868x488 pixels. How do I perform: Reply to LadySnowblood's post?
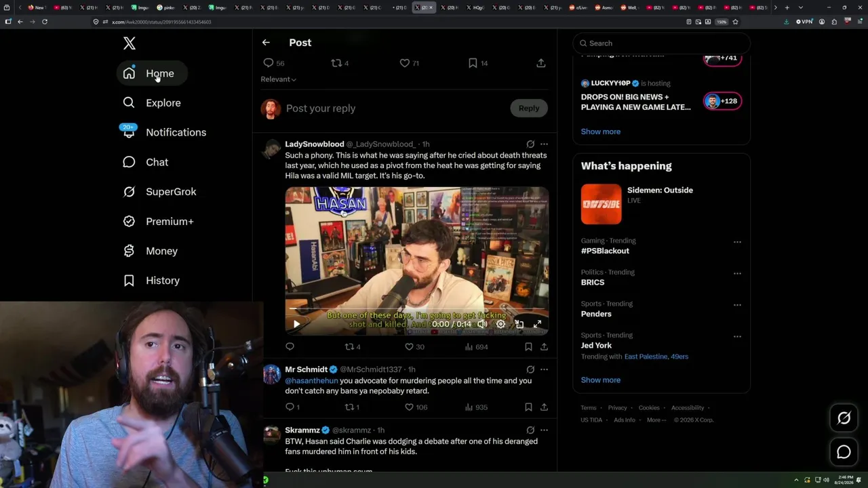[290, 347]
